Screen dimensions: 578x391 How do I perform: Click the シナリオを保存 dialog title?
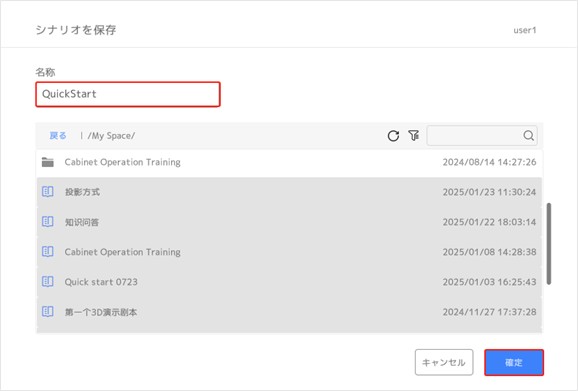point(76,30)
